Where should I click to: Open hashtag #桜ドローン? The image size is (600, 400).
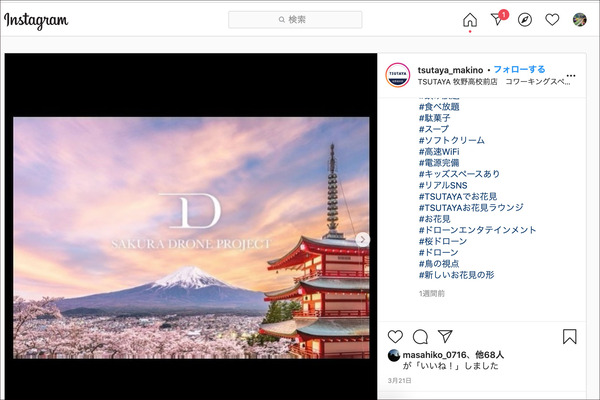pos(443,241)
